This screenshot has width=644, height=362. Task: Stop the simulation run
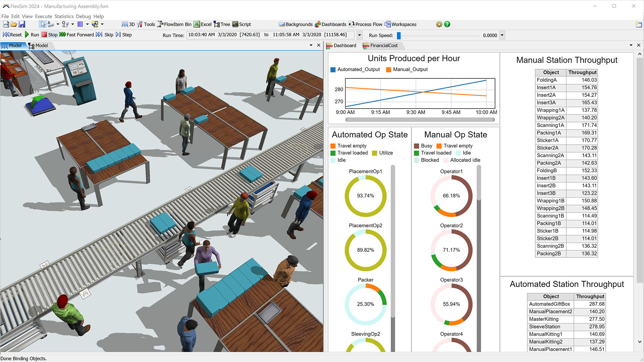click(x=49, y=35)
